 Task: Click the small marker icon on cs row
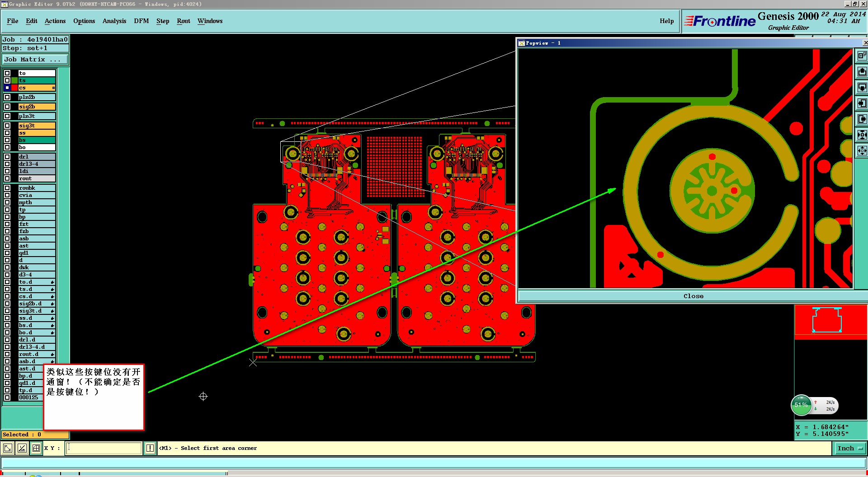tap(53, 88)
